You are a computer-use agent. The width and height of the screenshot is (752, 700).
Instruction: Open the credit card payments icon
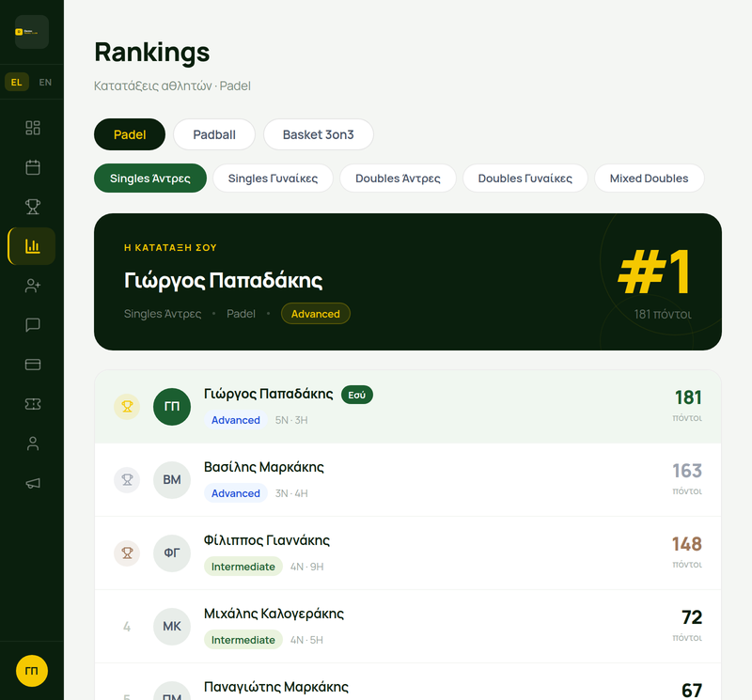point(33,365)
